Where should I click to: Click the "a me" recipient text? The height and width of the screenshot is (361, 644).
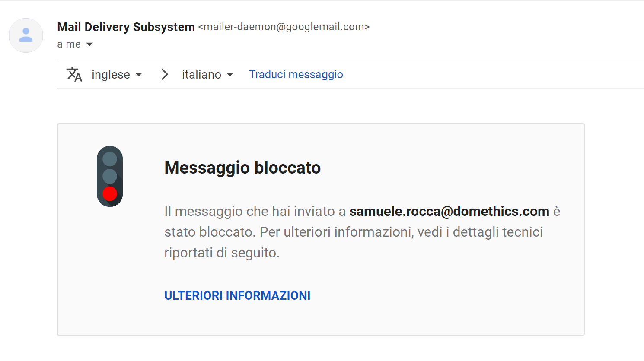click(x=69, y=44)
